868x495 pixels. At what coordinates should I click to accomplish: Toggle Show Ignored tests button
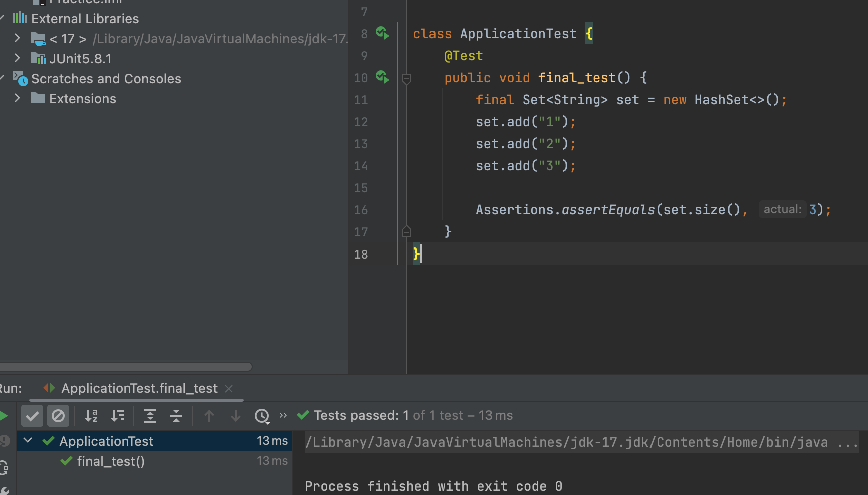pos(58,416)
